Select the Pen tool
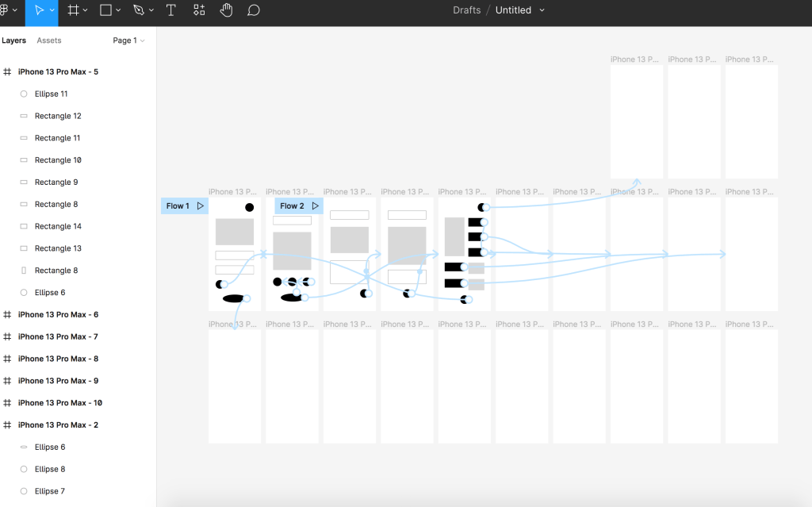The width and height of the screenshot is (812, 507). click(x=139, y=10)
